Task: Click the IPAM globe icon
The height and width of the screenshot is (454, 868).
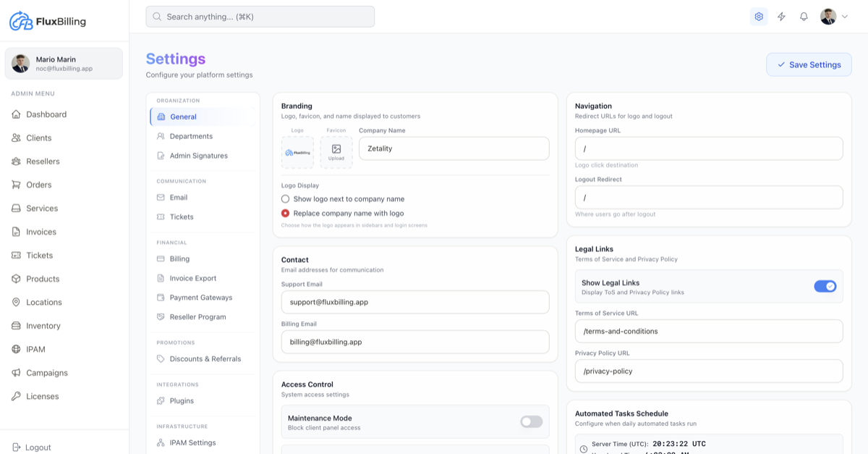Action: 16,349
